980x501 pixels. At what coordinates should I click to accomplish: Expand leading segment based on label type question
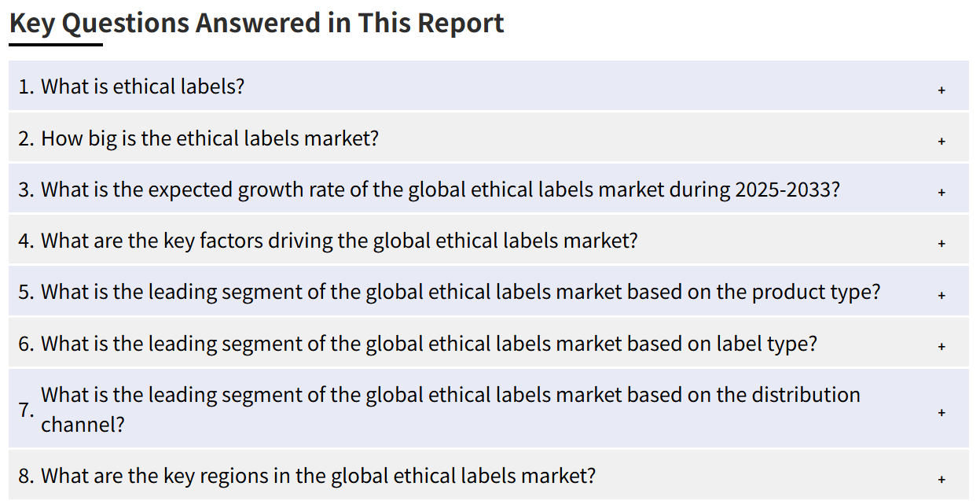point(489,343)
